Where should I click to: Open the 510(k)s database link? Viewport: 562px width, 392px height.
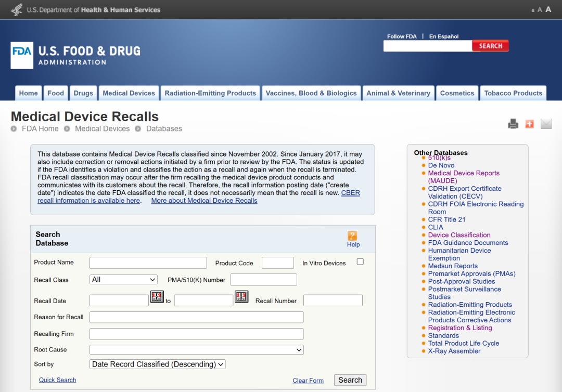[439, 158]
